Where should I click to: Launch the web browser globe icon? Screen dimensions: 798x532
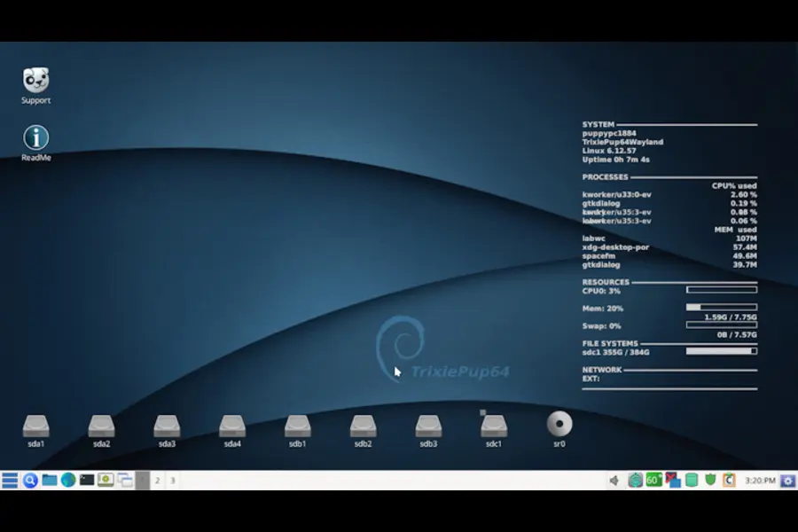pos(68,480)
